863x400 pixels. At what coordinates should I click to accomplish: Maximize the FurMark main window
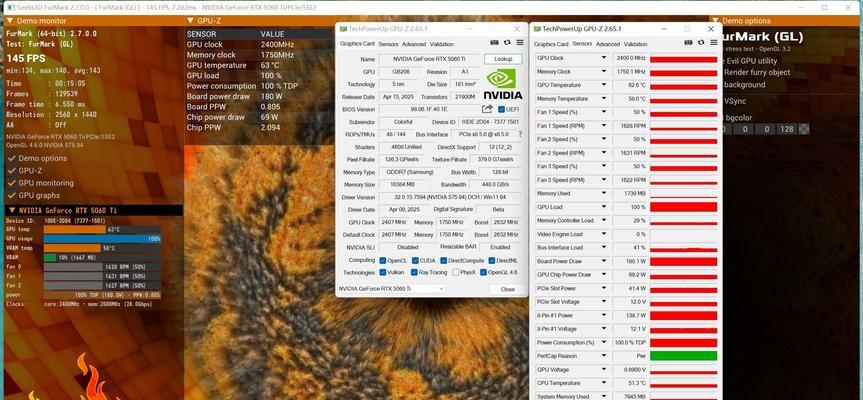[824, 8]
